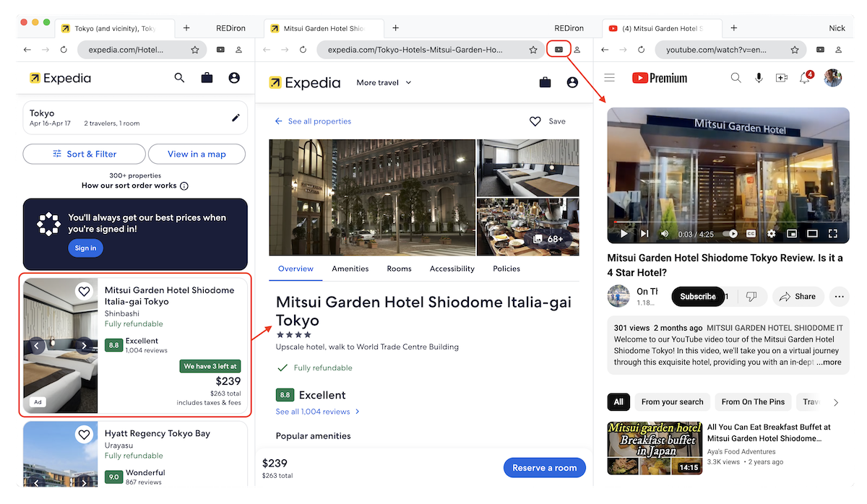Open the More travel dropdown on Expedia

[383, 82]
